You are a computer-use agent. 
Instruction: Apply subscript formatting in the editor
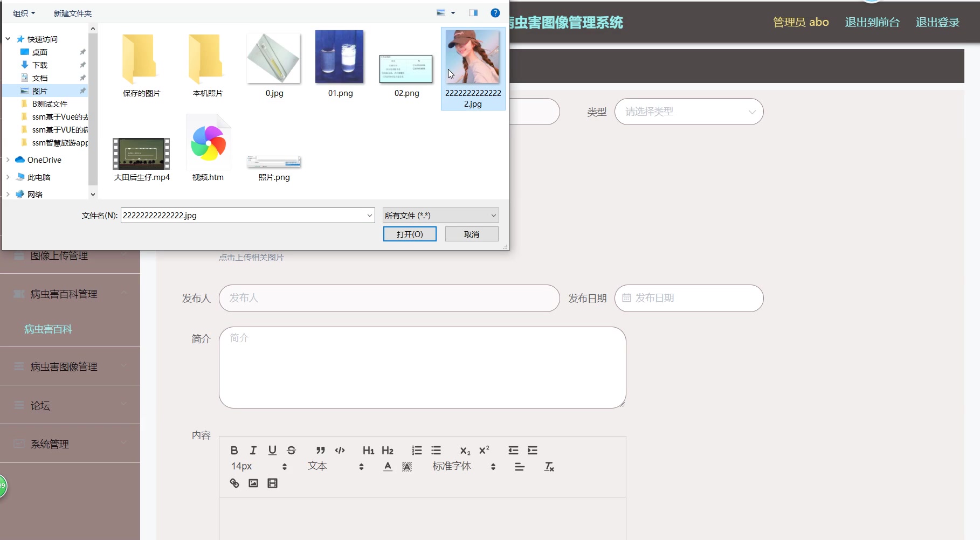point(464,451)
